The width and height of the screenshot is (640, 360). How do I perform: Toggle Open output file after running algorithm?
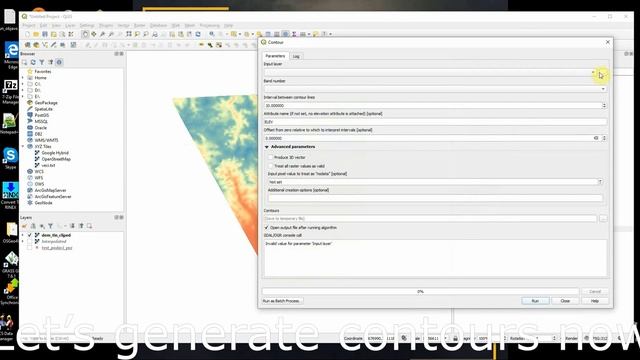(x=267, y=228)
